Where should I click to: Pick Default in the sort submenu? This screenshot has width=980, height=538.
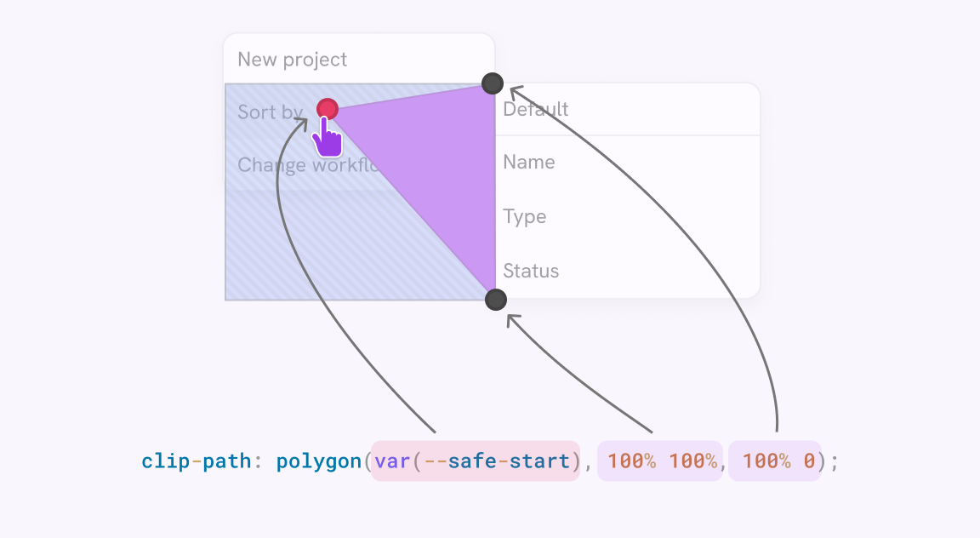point(536,110)
